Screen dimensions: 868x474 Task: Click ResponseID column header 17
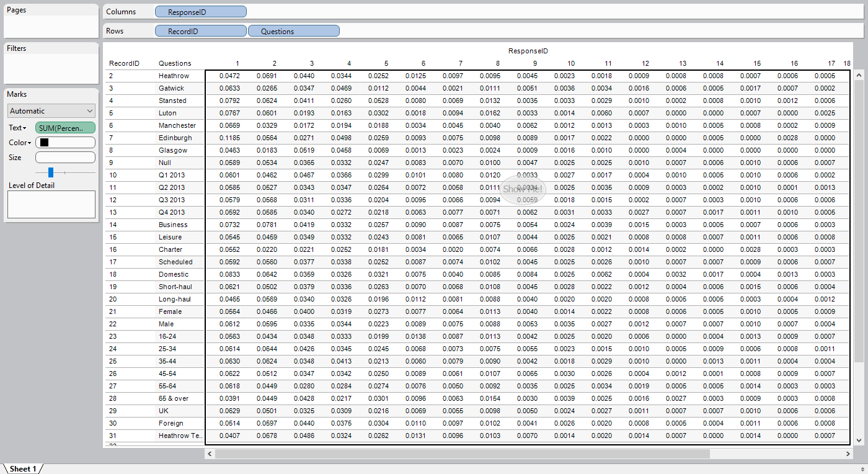831,63
